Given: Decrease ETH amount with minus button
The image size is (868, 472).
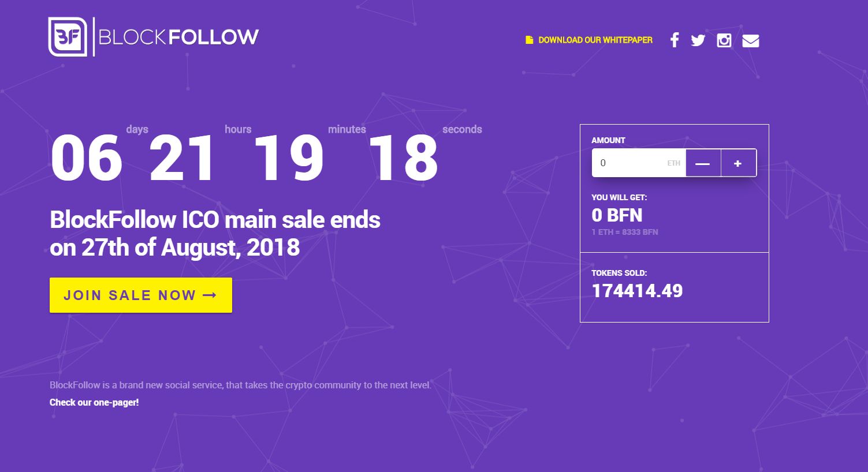Looking at the screenshot, I should point(703,163).
